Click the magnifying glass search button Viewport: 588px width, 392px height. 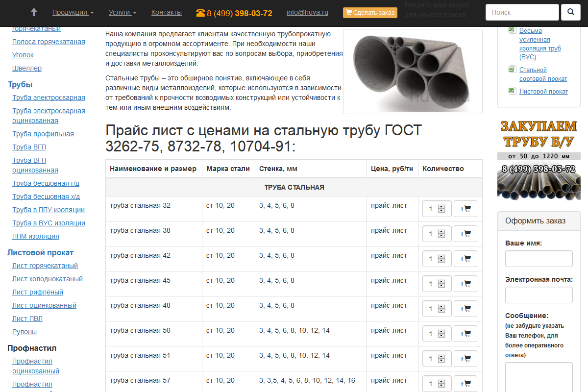click(x=570, y=12)
